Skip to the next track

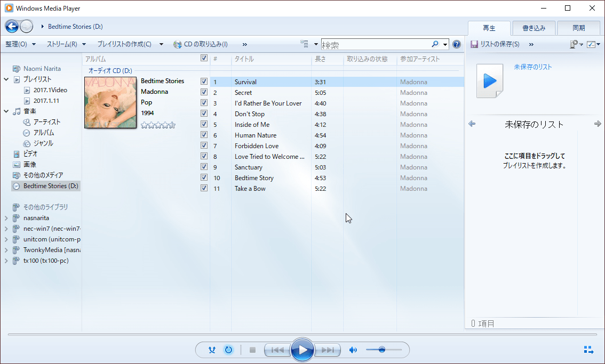[328, 350]
